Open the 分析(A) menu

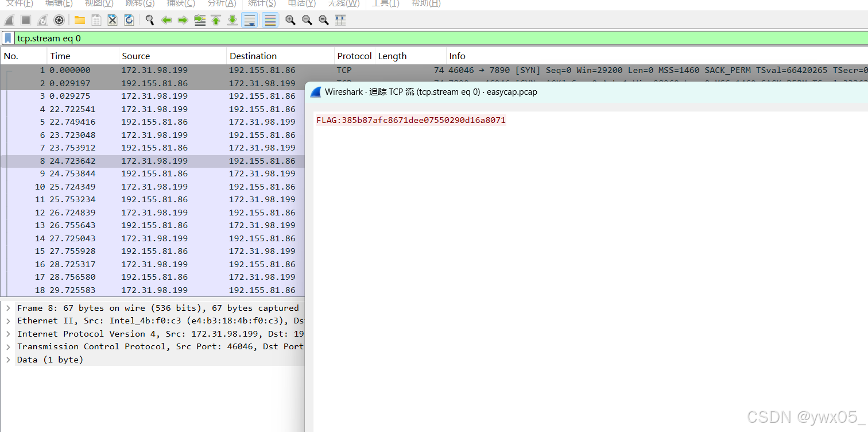(222, 4)
